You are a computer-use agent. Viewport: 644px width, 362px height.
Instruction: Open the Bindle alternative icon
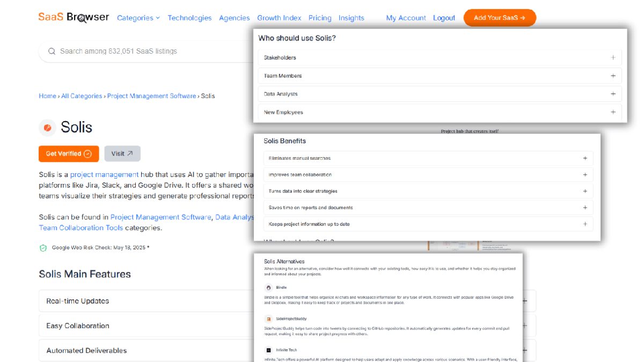268,287
